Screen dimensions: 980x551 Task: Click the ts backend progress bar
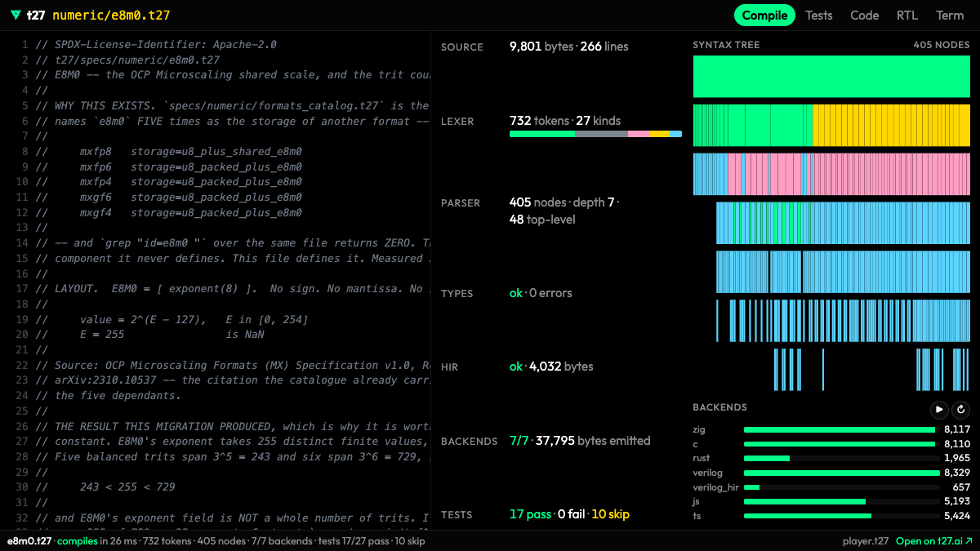pos(842,516)
